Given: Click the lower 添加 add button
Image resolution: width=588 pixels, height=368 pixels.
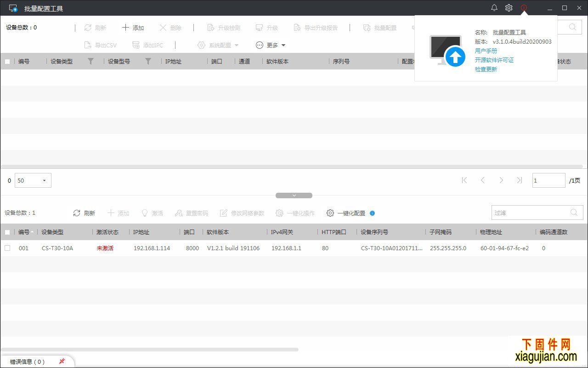Looking at the screenshot, I should 118,213.
